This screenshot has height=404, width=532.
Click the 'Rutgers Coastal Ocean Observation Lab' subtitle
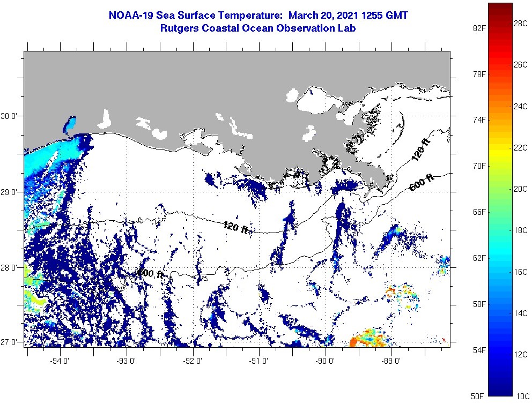258,28
